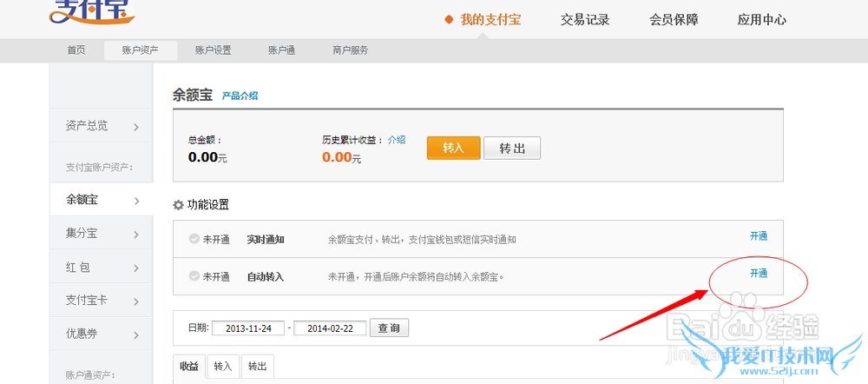Open the 我的支付宝 top menu
Viewport: 868px width, 384px height.
[x=490, y=20]
